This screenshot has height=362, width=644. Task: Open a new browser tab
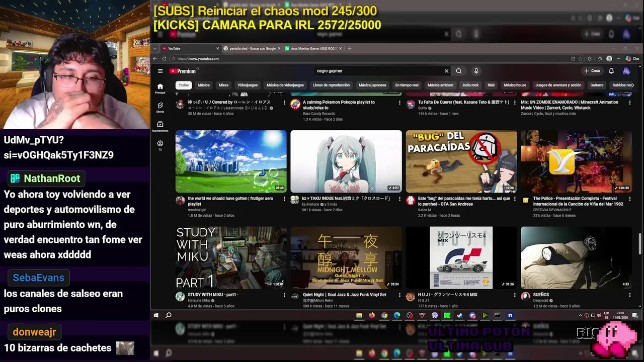tap(350, 48)
